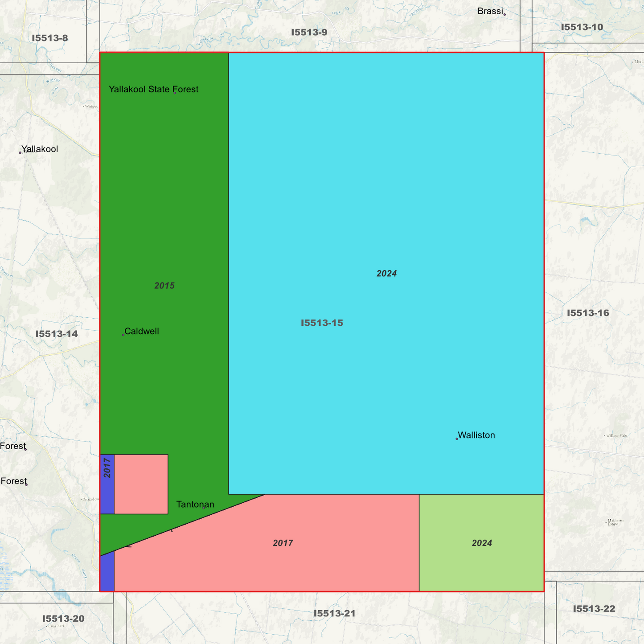Select the small pink square polygon
Screen dimensions: 644x644
coord(141,484)
